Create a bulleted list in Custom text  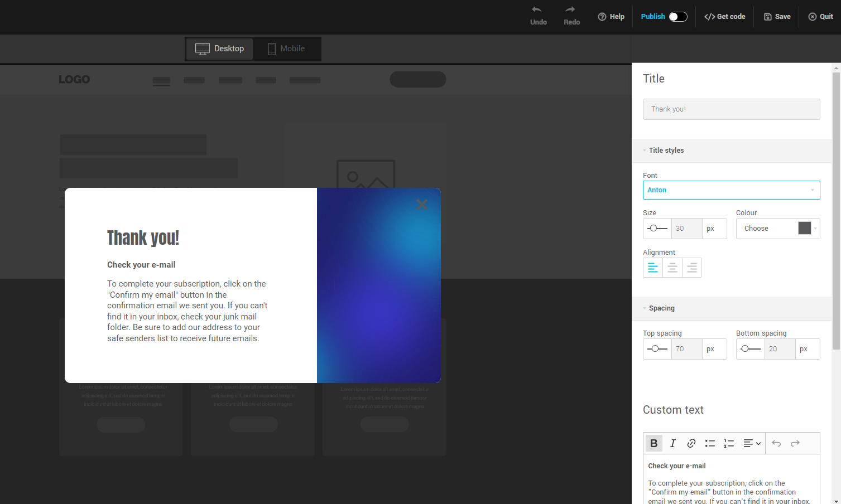tap(709, 443)
